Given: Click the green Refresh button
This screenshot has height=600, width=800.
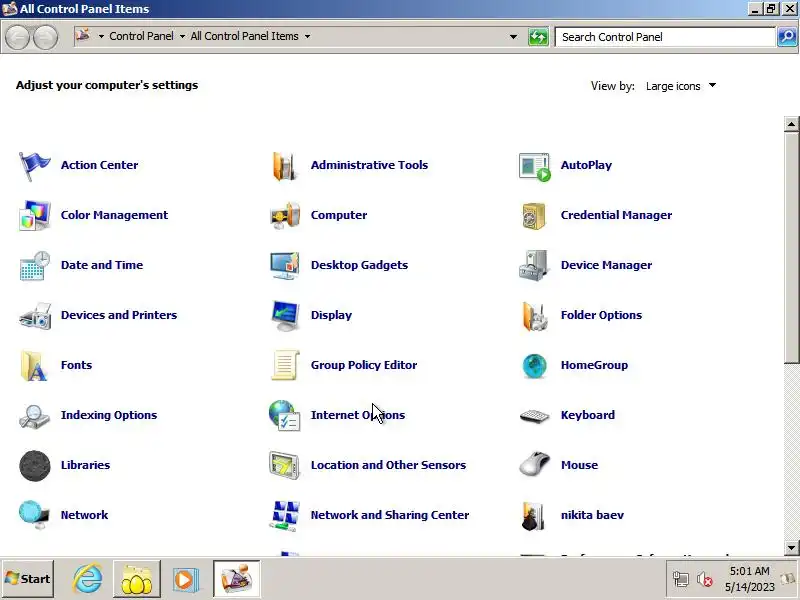Looking at the screenshot, I should [538, 37].
